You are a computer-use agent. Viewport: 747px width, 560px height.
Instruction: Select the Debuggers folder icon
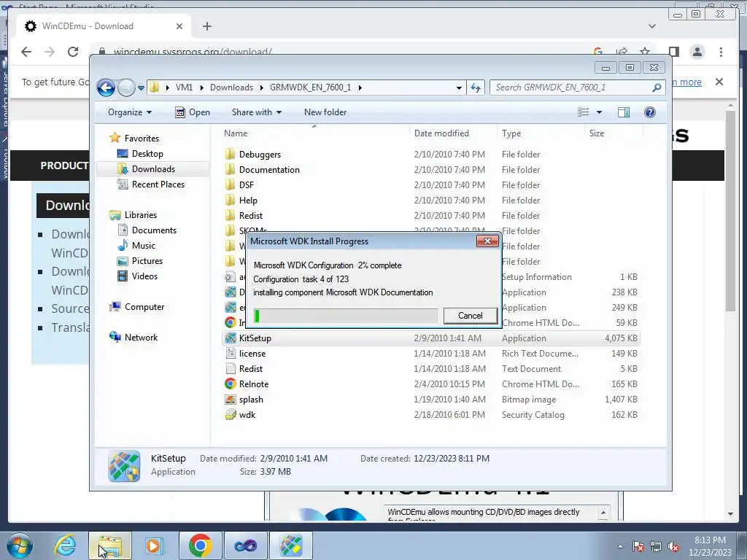point(230,155)
